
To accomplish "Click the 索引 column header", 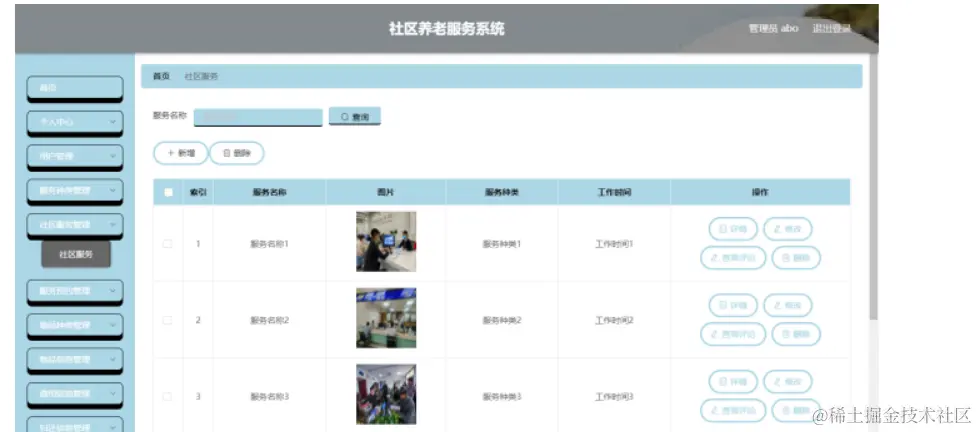I will click(x=198, y=193).
